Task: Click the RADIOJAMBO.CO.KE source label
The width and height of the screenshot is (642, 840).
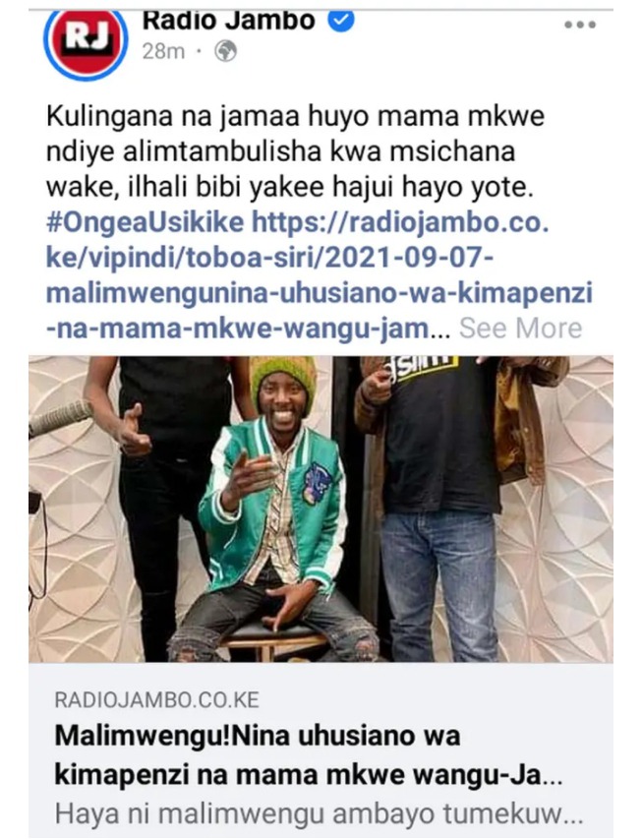Action: (157, 699)
